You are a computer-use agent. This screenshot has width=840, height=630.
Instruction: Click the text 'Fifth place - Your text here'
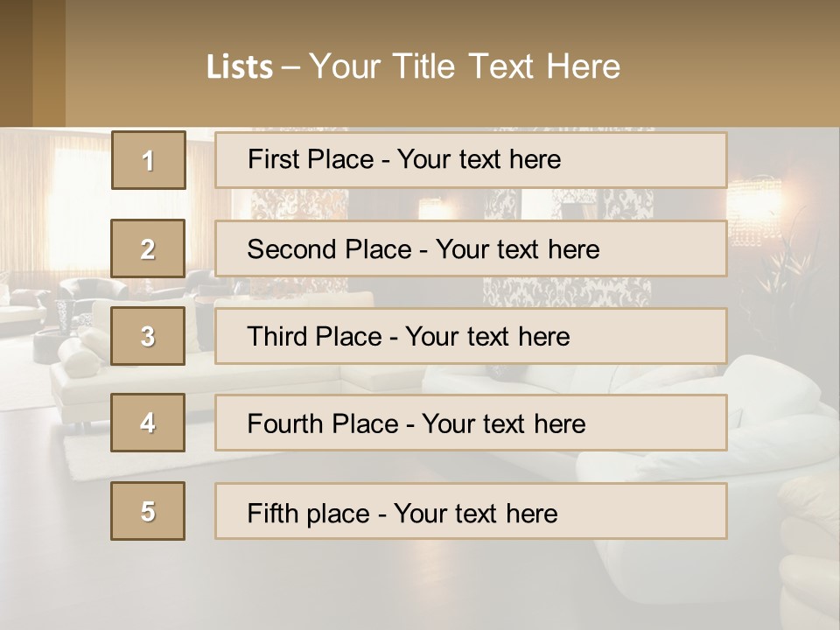click(402, 514)
